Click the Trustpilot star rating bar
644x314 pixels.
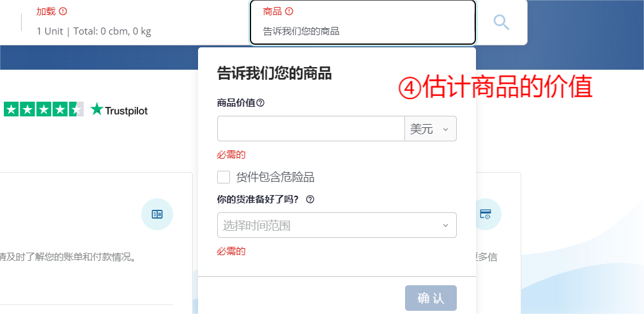(x=43, y=109)
